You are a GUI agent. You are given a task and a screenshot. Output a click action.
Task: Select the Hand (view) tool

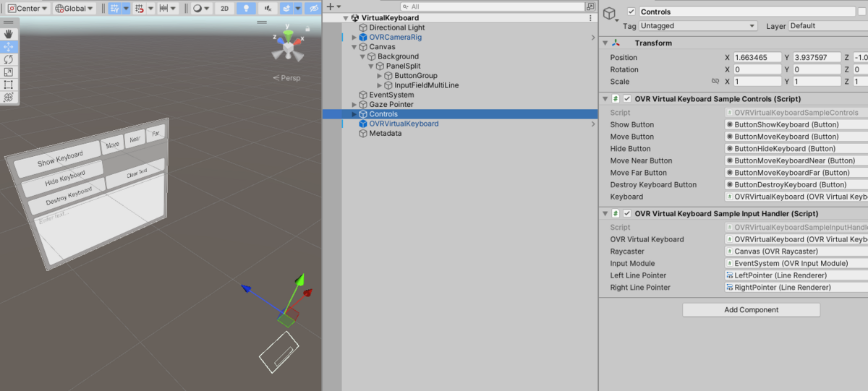click(9, 33)
